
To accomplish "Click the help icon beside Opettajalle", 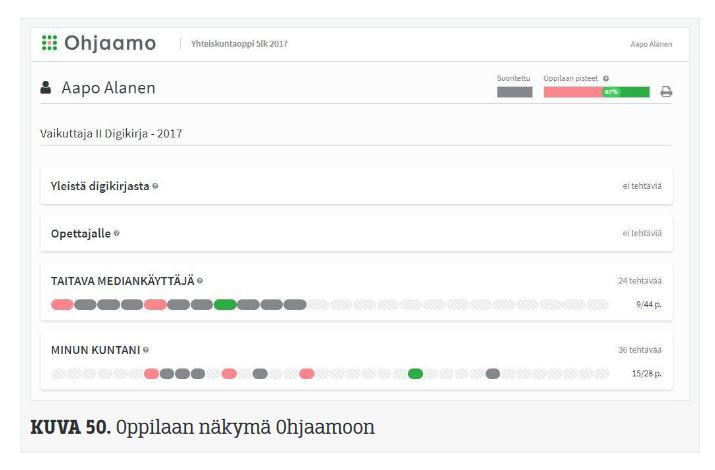I will (x=117, y=234).
